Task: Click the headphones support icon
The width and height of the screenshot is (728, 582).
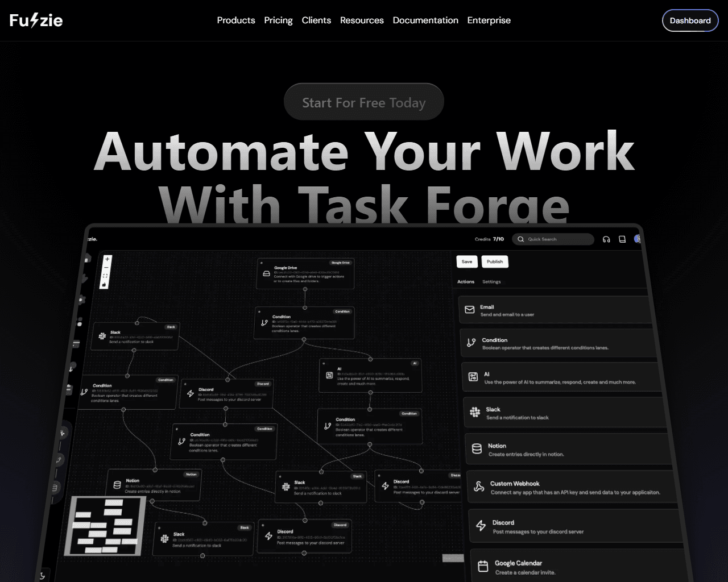Action: [606, 239]
